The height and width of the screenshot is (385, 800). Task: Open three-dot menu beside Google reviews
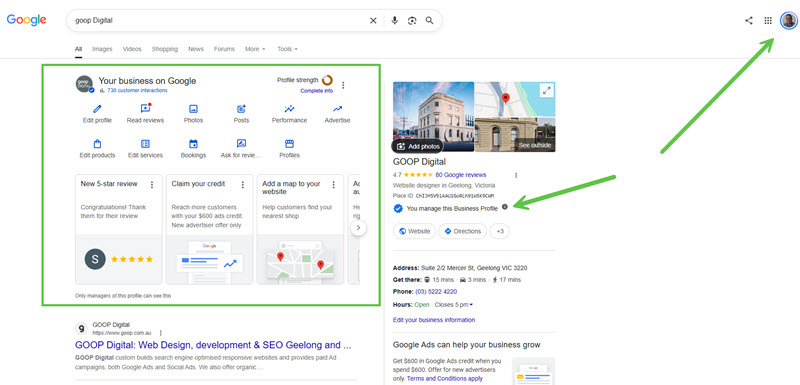pos(516,175)
